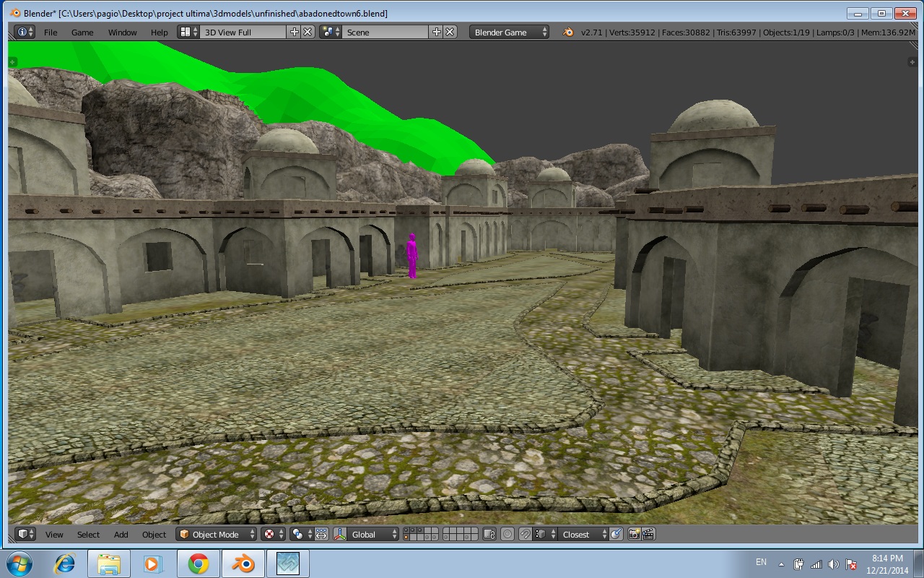The height and width of the screenshot is (578, 924).
Task: Open the scene browse icon
Action: (x=331, y=32)
